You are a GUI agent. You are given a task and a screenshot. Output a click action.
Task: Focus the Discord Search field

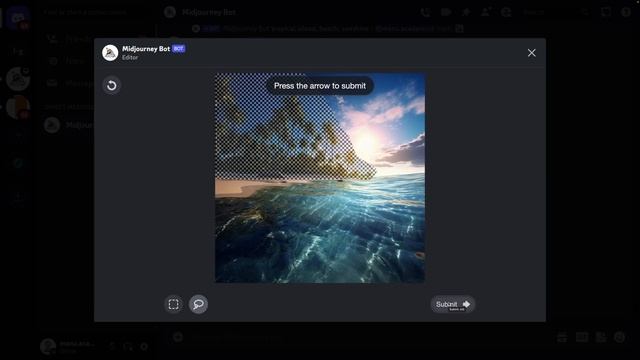(556, 12)
